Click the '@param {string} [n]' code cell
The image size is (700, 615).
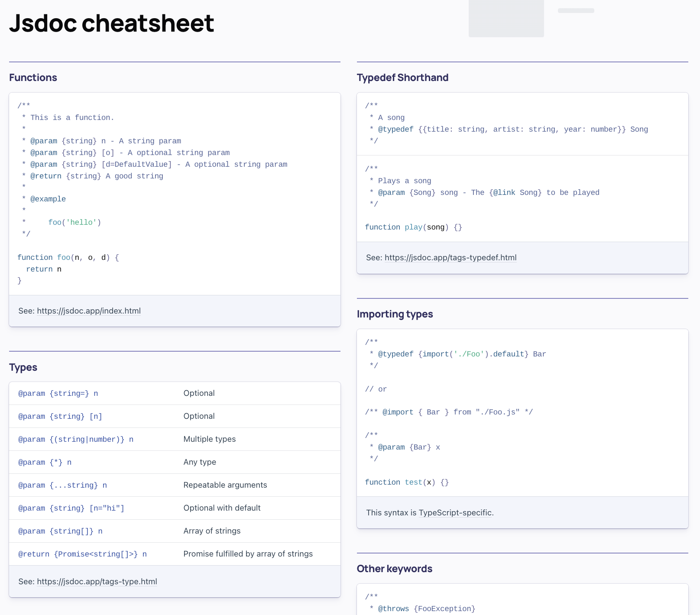point(60,416)
